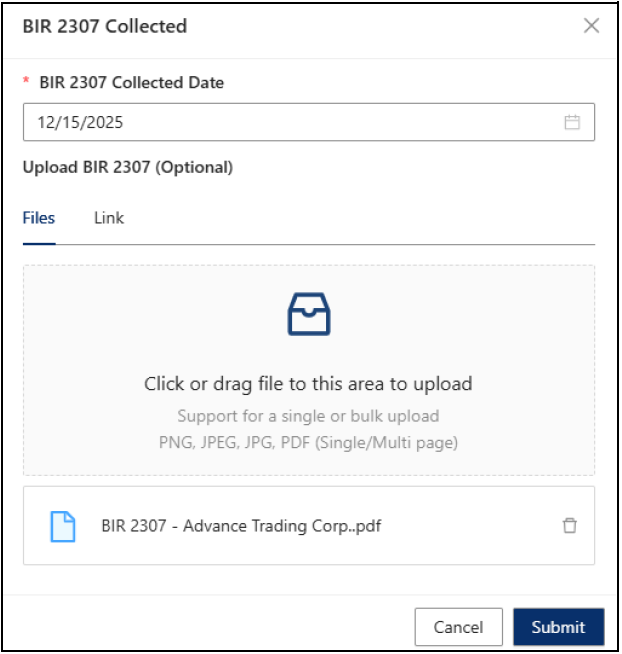
Task: Switch to the Files tab
Action: (x=39, y=218)
